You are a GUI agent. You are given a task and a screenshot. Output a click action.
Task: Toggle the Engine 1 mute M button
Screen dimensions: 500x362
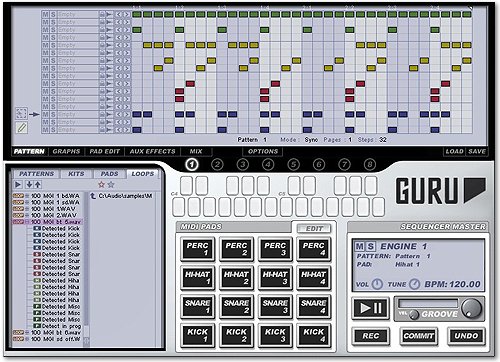point(359,246)
